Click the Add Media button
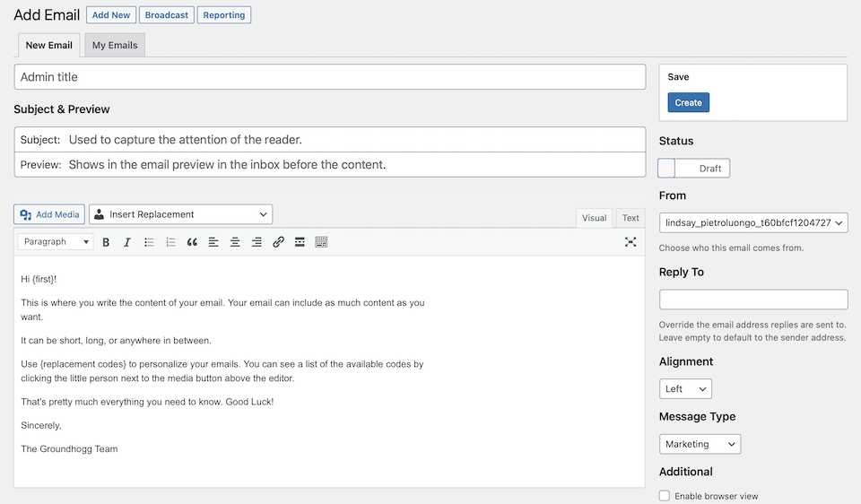This screenshot has height=504, width=861. 49,214
